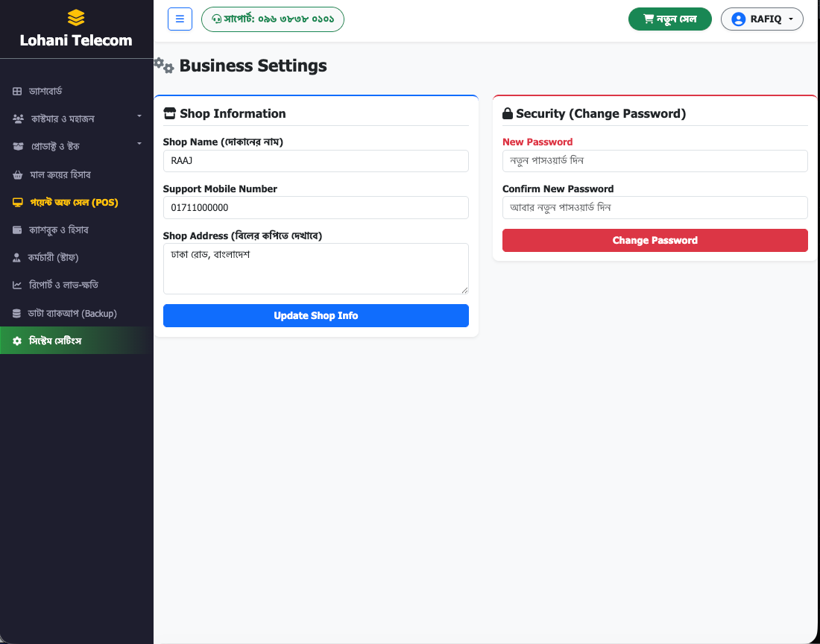
Task: Focus the New Password input field
Action: (655, 161)
